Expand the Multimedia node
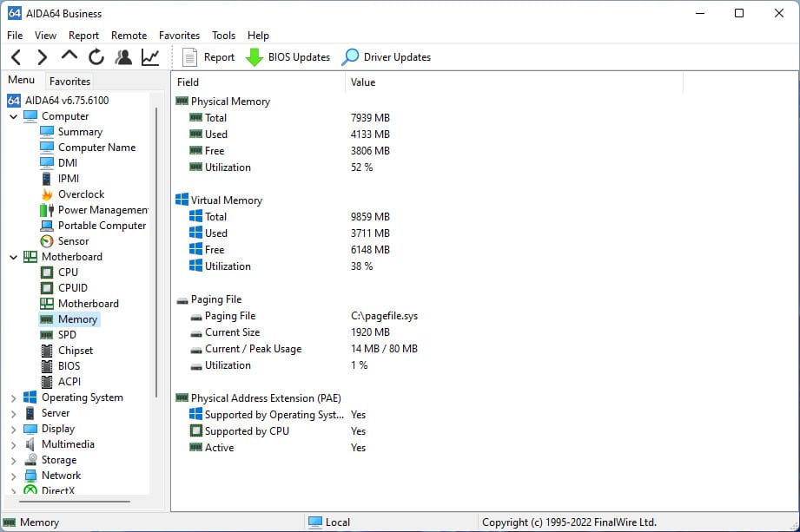Screen dimensions: 800x532 pyautogui.click(x=13, y=445)
